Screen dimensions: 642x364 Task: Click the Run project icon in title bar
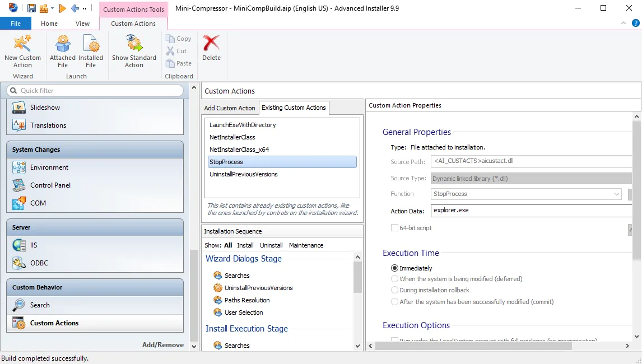[62, 8]
